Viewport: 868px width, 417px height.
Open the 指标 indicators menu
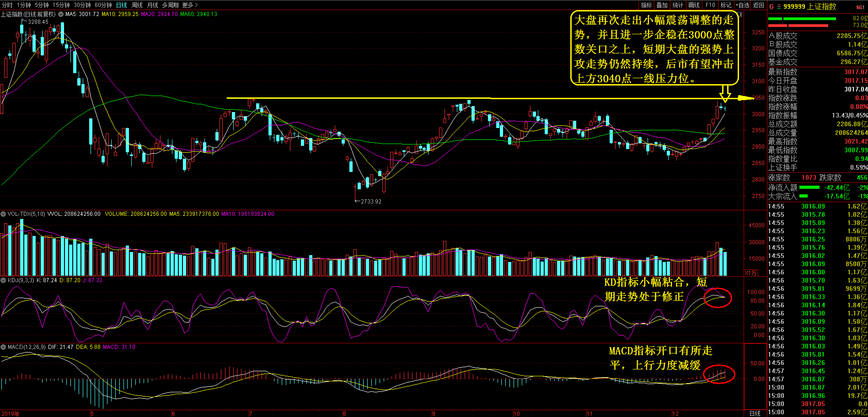click(x=646, y=5)
